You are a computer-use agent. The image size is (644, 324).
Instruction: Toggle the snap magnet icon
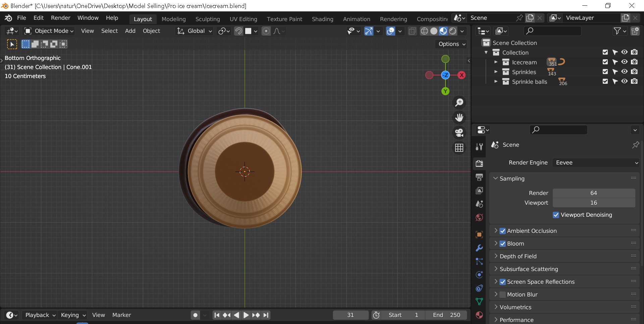point(238,31)
